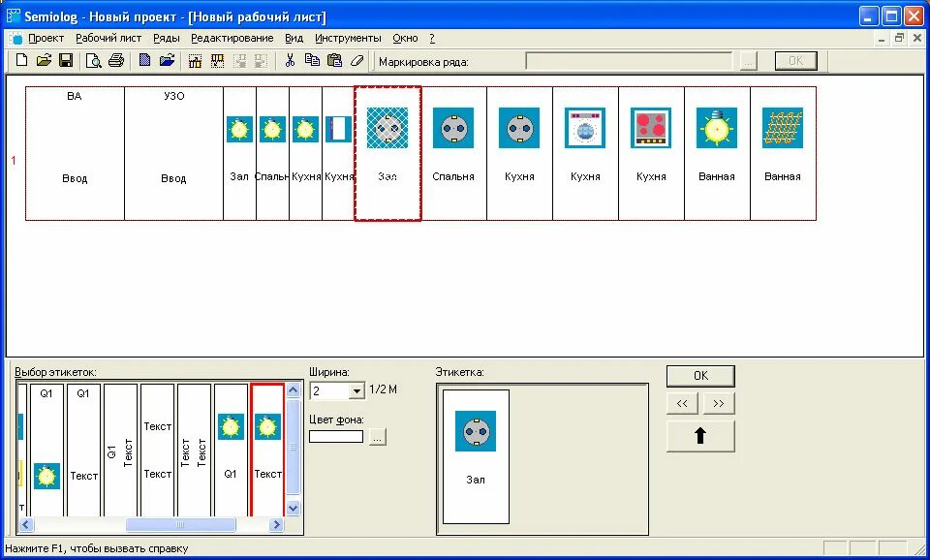Image resolution: width=930 pixels, height=560 pixels.
Task: Open a project with the yellow folder icon
Action: coord(44,60)
